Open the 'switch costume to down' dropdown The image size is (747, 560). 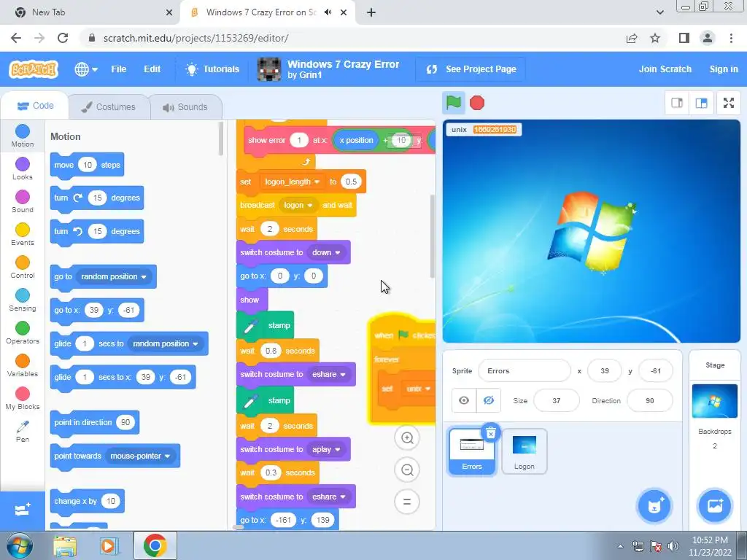pyautogui.click(x=326, y=252)
